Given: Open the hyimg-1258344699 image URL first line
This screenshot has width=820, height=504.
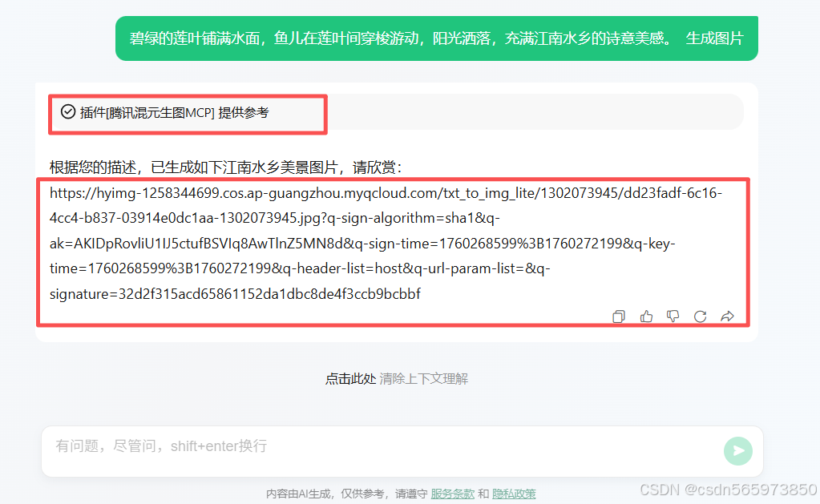Looking at the screenshot, I should [386, 193].
